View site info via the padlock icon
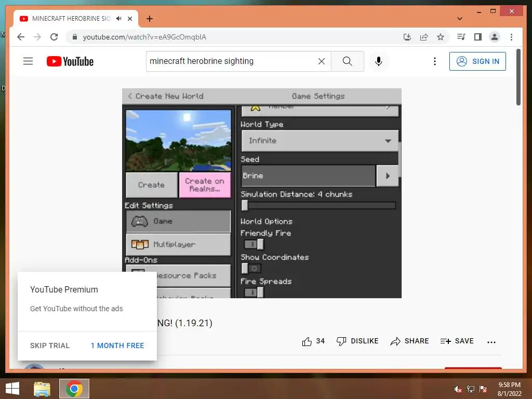This screenshot has width=532, height=399. pos(75,37)
